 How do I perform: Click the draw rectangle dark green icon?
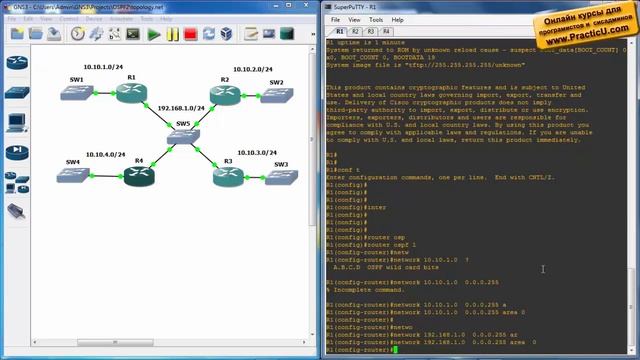point(287,34)
